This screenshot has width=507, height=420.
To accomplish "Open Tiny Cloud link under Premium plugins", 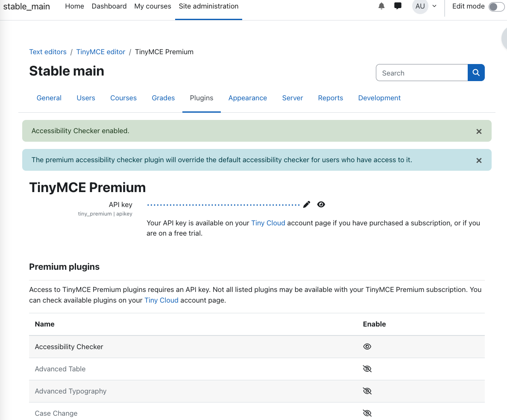I will coord(161,300).
